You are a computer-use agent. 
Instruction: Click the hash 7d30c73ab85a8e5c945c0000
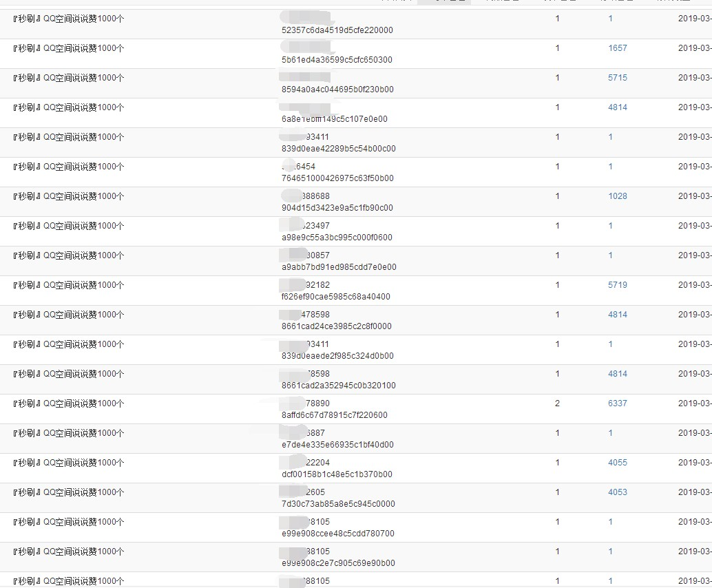click(x=338, y=504)
